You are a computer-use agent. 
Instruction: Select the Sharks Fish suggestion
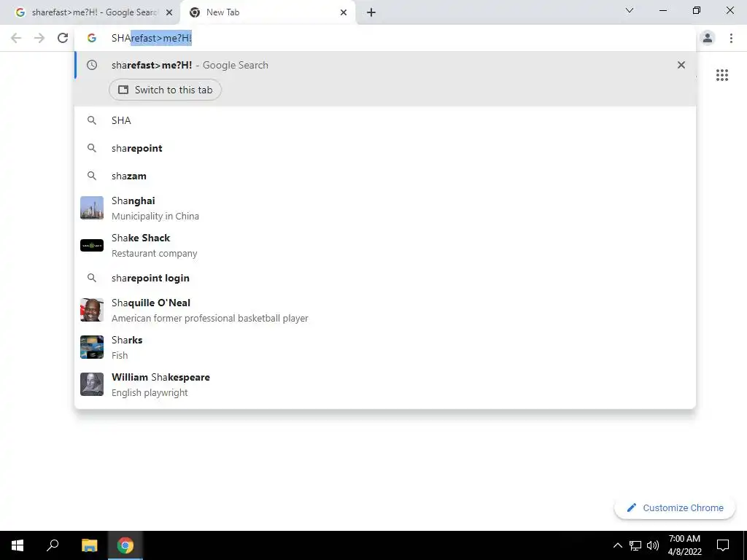(385, 347)
